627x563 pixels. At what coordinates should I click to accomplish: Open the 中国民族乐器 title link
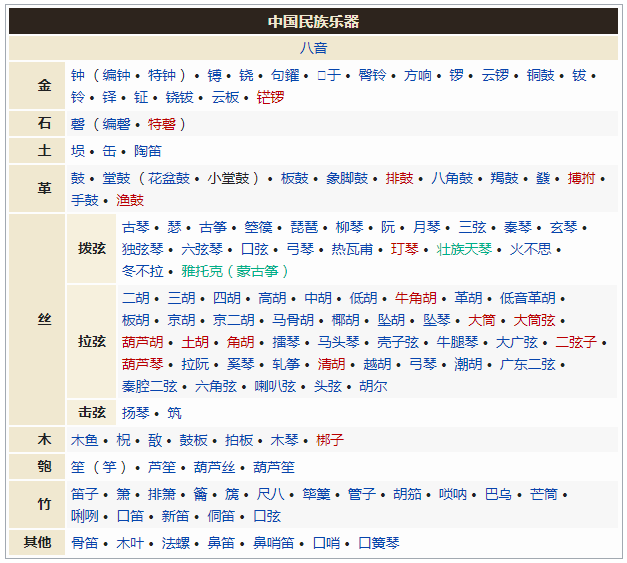[x=313, y=21]
